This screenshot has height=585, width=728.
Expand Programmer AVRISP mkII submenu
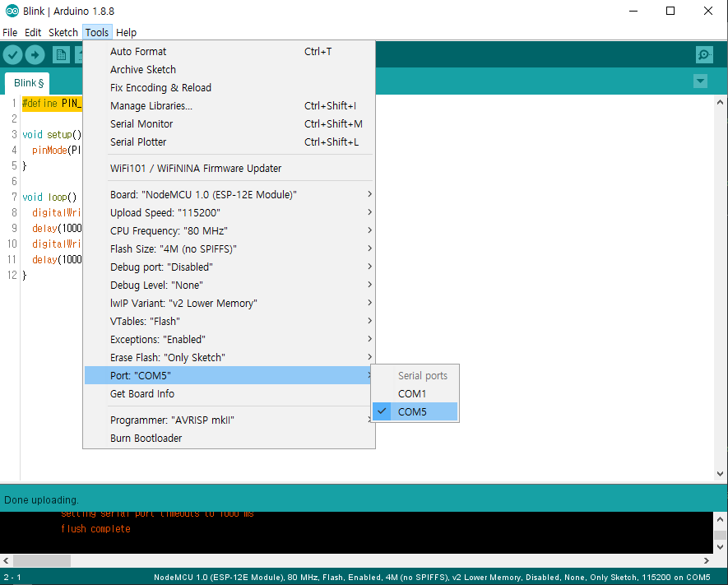pyautogui.click(x=229, y=420)
